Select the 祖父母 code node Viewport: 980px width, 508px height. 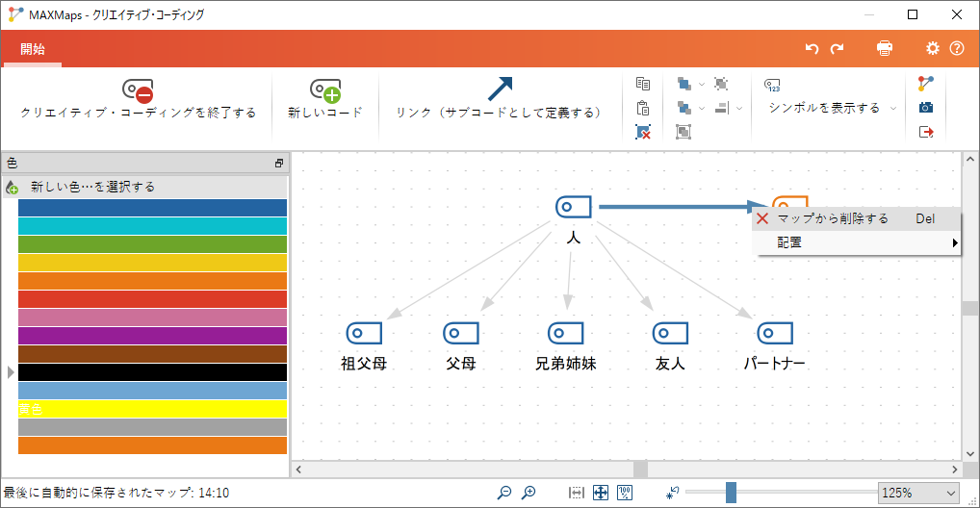(x=365, y=333)
